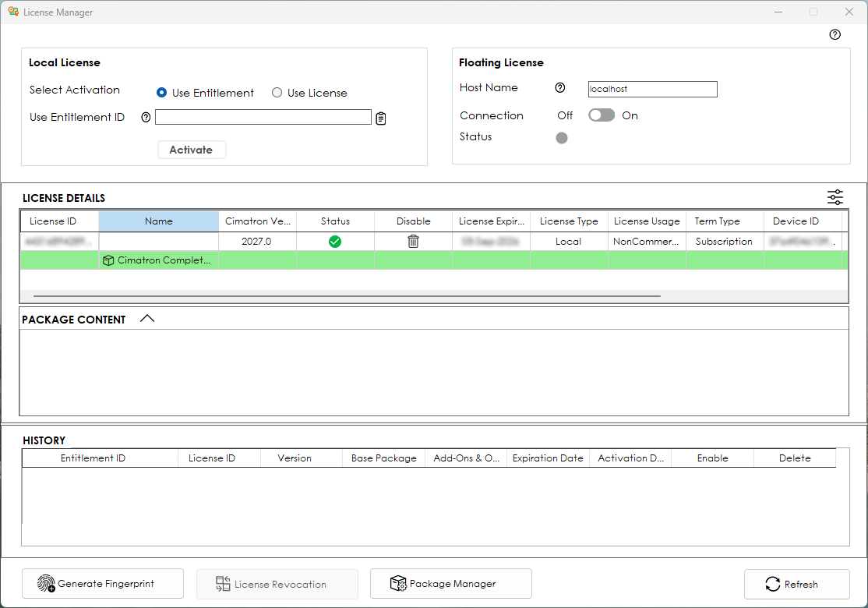Close the License Manager window
Viewport: 868px width, 608px height.
click(849, 12)
